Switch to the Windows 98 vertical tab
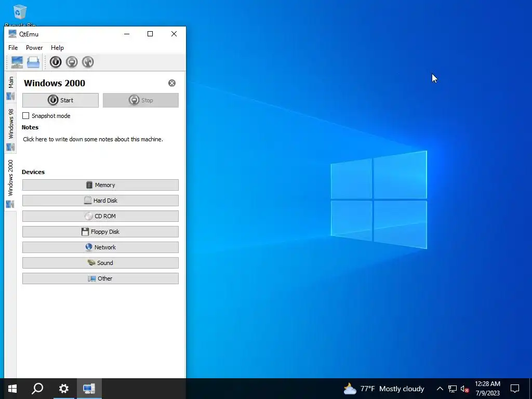532x399 pixels. tap(11, 128)
